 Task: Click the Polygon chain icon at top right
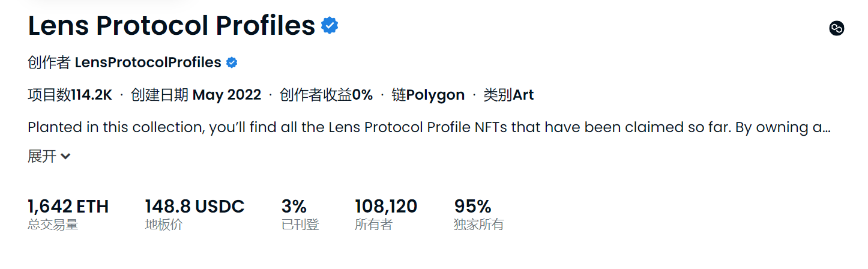tap(837, 28)
